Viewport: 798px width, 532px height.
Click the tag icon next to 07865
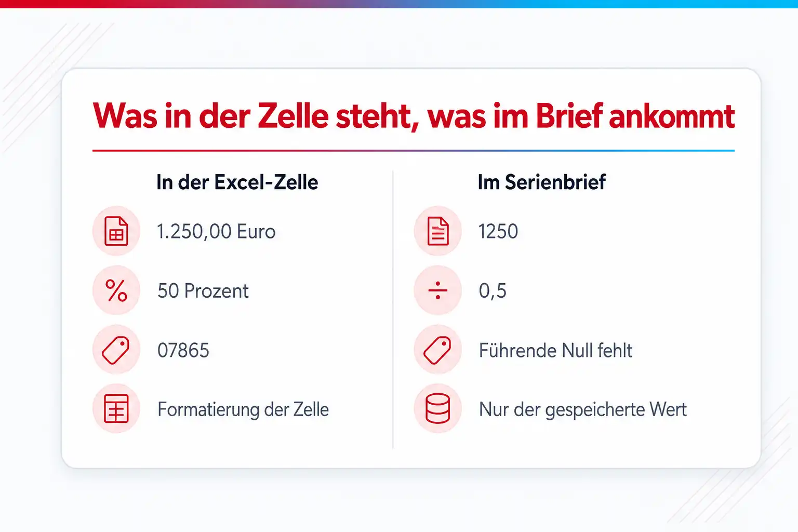[x=116, y=350]
